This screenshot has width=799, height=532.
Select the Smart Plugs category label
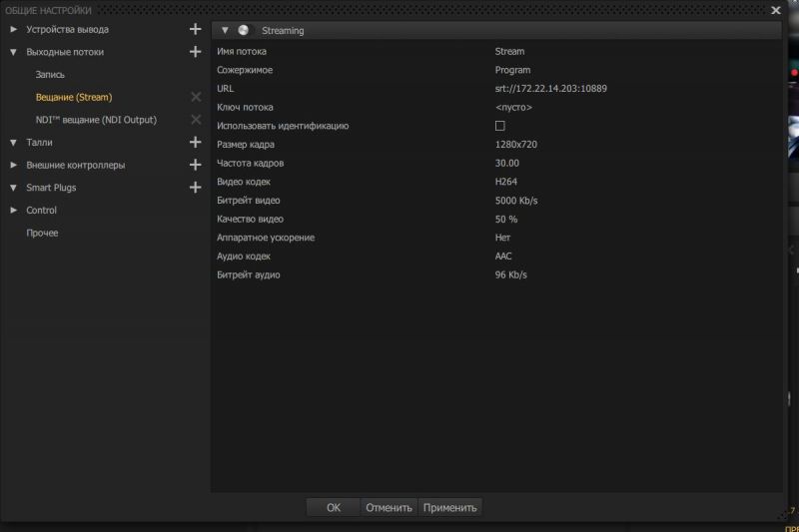(x=51, y=188)
